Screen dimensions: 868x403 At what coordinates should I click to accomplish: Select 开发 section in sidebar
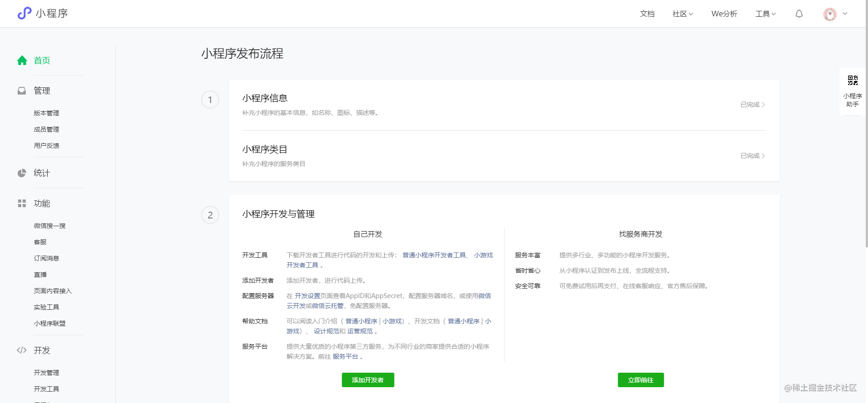coord(42,350)
